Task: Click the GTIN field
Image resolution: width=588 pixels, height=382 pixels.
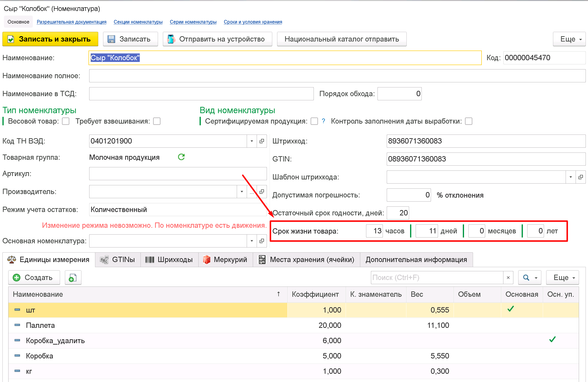Action: coord(486,159)
